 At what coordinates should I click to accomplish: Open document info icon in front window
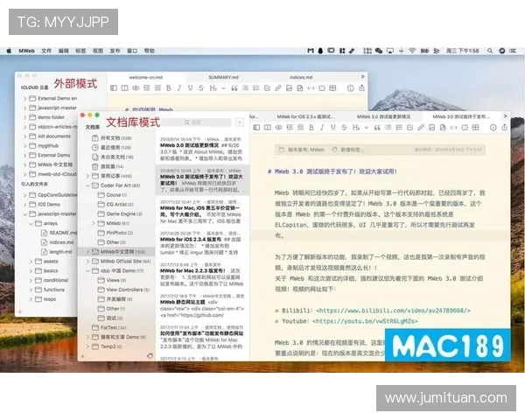point(493,127)
